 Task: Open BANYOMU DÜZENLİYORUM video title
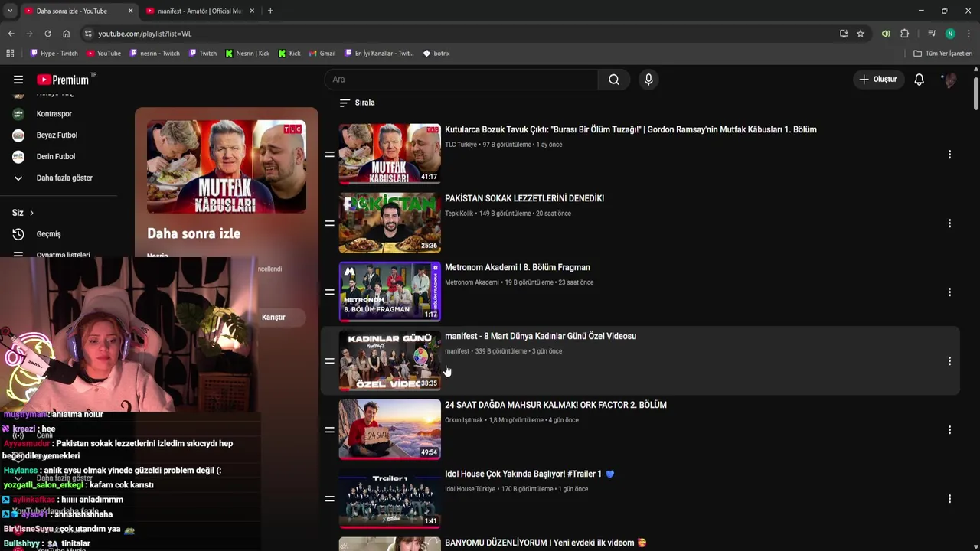545,543
